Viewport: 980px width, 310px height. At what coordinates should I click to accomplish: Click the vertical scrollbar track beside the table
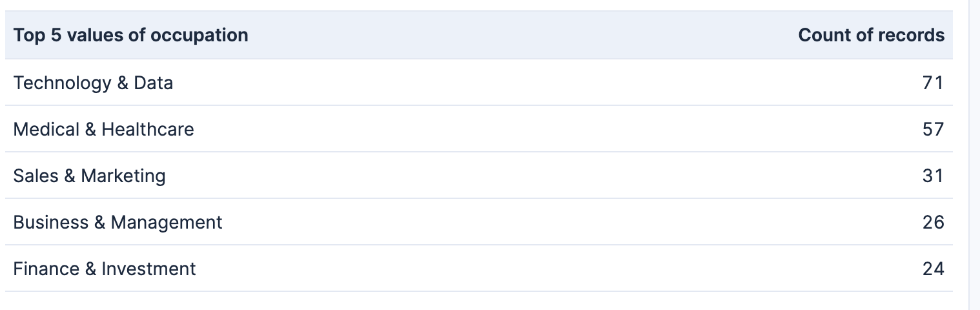point(974,155)
